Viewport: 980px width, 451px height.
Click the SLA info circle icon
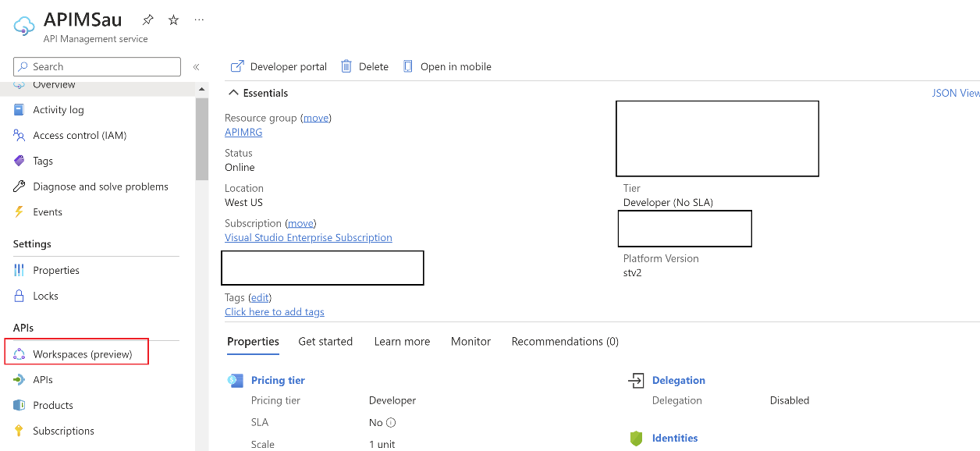click(391, 422)
